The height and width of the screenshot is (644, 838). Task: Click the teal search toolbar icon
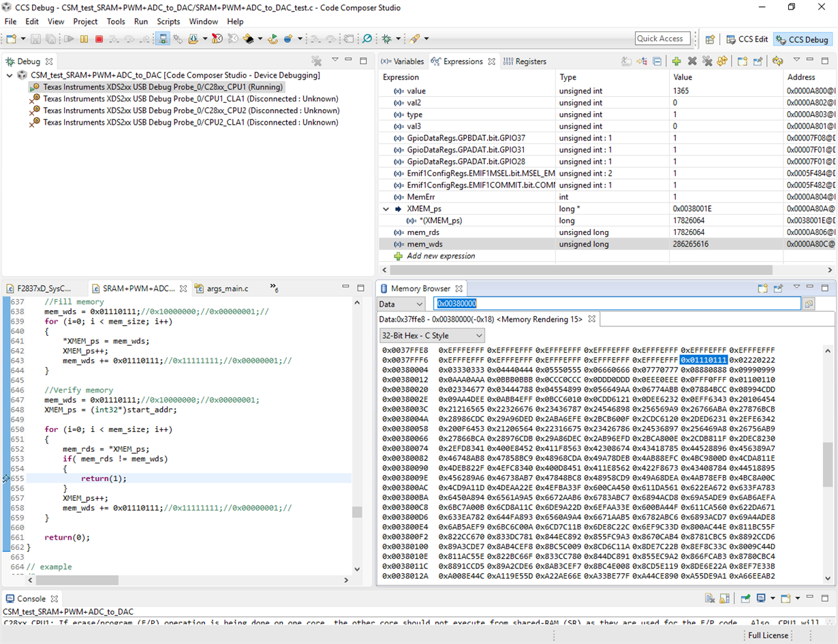(367, 39)
